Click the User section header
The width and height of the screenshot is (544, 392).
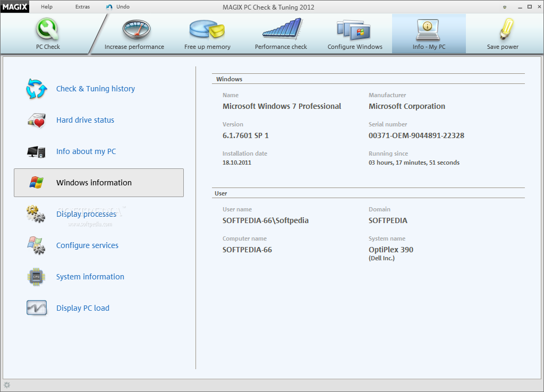pos(220,193)
